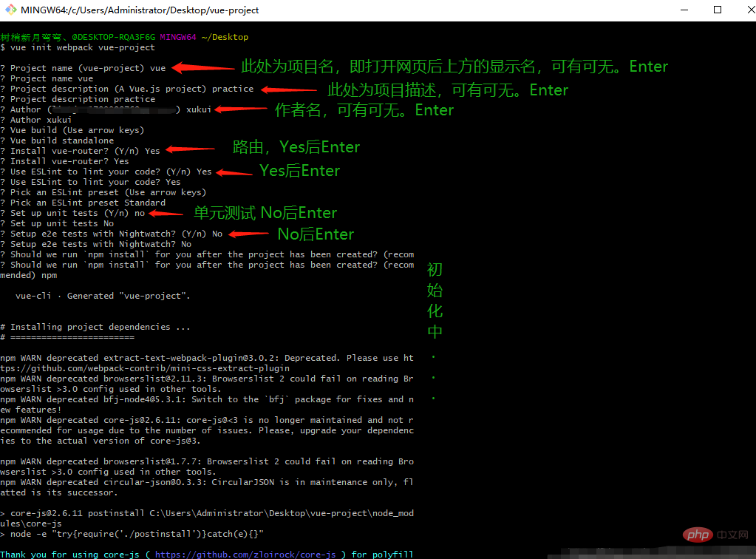Click the vue-cli Generated "vue-project" message
The width and height of the screenshot is (756, 559).
click(x=103, y=296)
